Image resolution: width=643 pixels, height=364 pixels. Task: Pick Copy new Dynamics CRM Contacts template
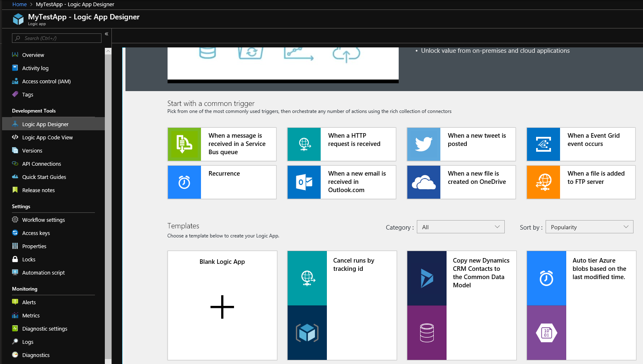pyautogui.click(x=462, y=305)
